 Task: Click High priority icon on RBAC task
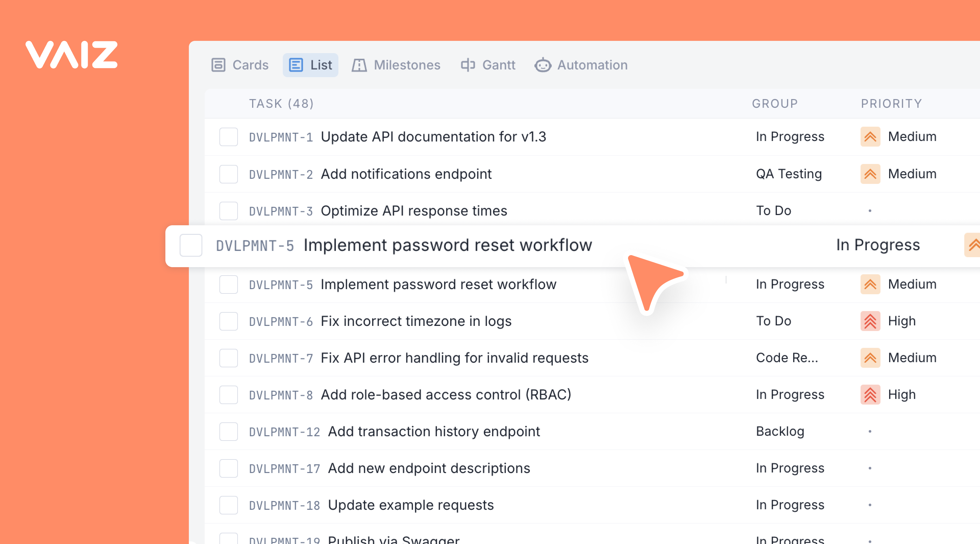pos(870,395)
